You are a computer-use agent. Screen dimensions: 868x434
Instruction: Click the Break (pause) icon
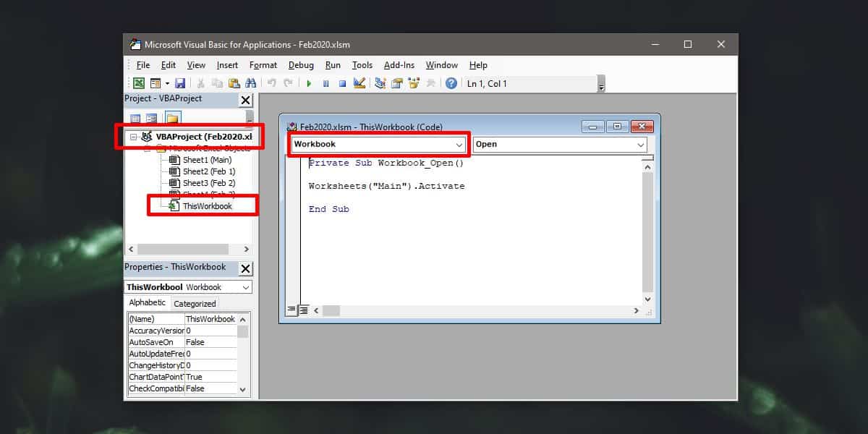[x=326, y=82]
